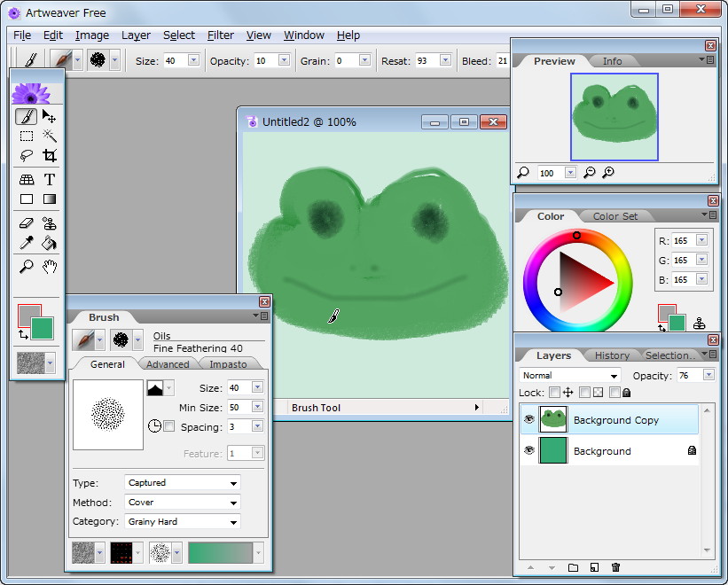Activate the Text tool
Image resolution: width=728 pixels, height=585 pixels.
pos(50,179)
